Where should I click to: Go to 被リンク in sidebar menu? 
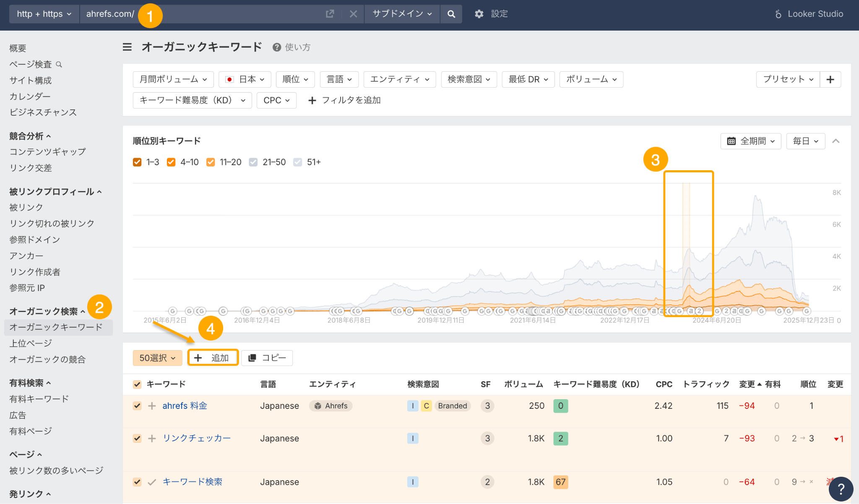[26, 207]
